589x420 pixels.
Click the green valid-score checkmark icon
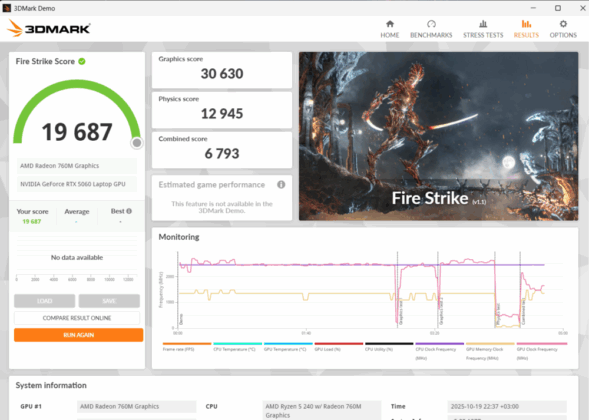[82, 61]
